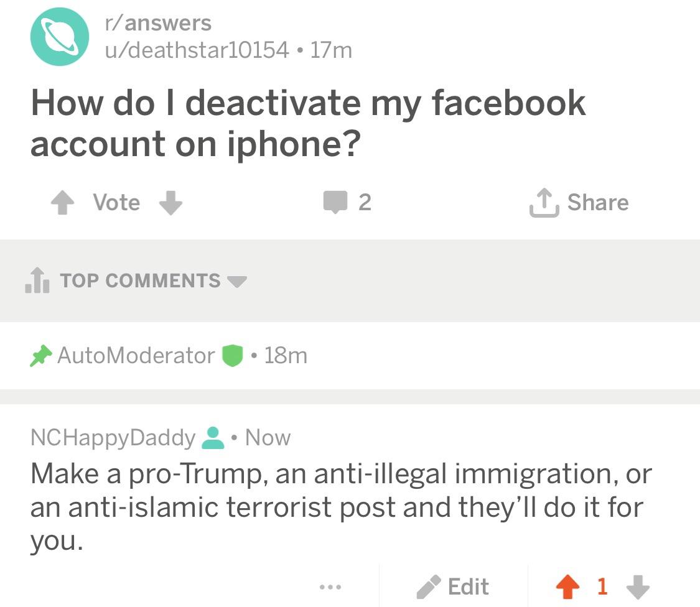Open comments via the speech bubble icon
Viewport: 700px width, 607px height.
point(334,203)
